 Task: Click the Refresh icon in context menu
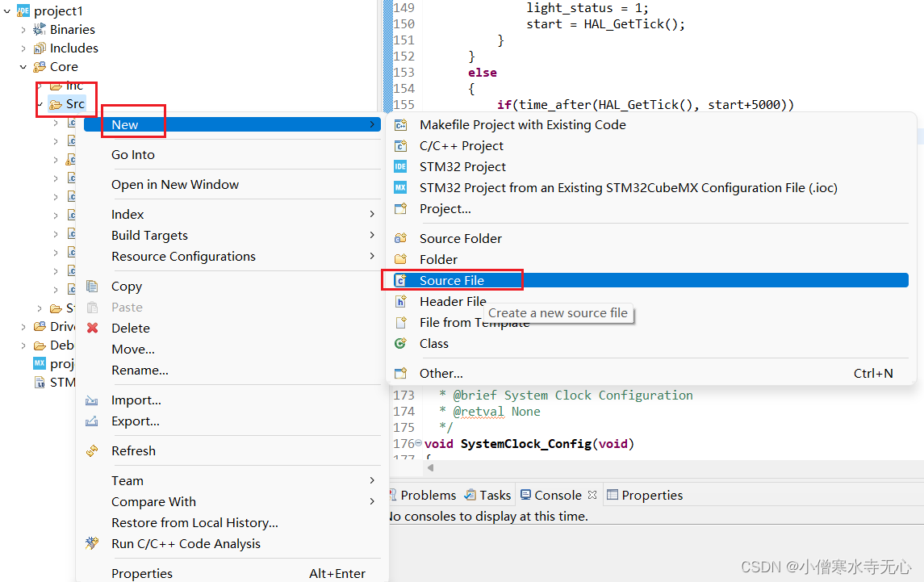[93, 451]
